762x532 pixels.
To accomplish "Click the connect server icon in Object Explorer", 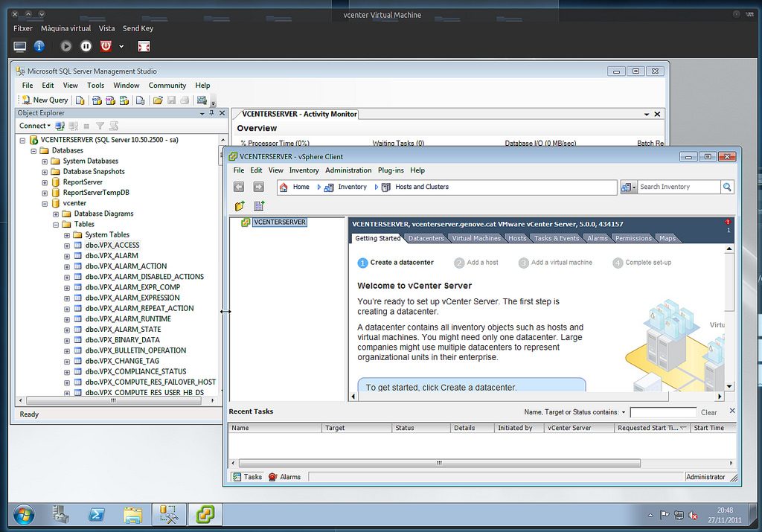I will tap(60, 126).
